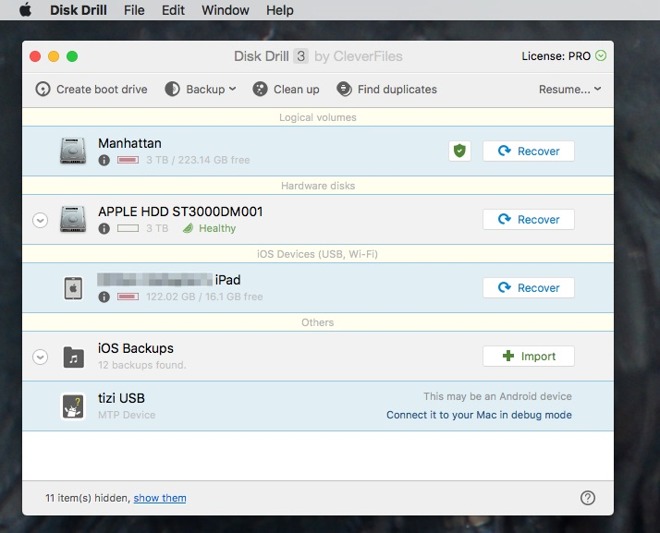Click the Healthy leaf status icon
The width and height of the screenshot is (660, 533).
click(x=188, y=228)
